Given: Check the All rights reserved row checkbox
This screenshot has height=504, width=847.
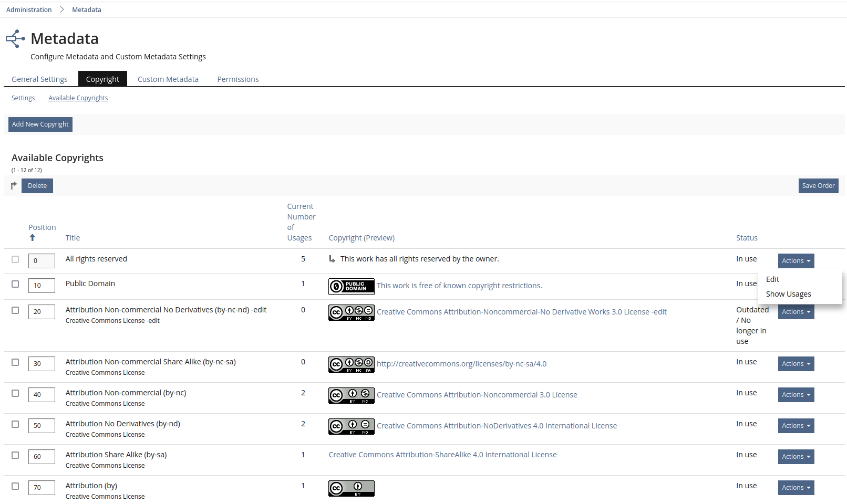Looking at the screenshot, I should click(15, 259).
